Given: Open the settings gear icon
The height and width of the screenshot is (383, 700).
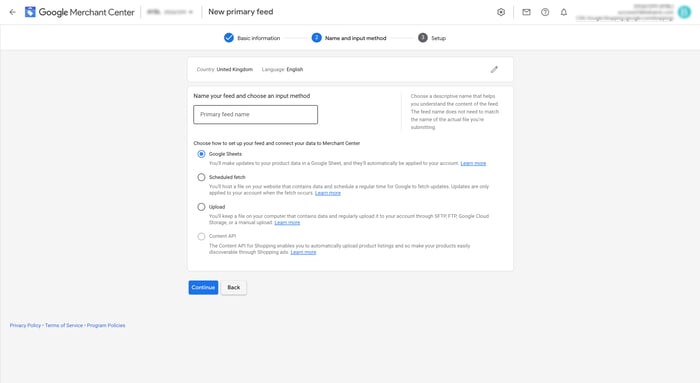Looking at the screenshot, I should coord(501,12).
